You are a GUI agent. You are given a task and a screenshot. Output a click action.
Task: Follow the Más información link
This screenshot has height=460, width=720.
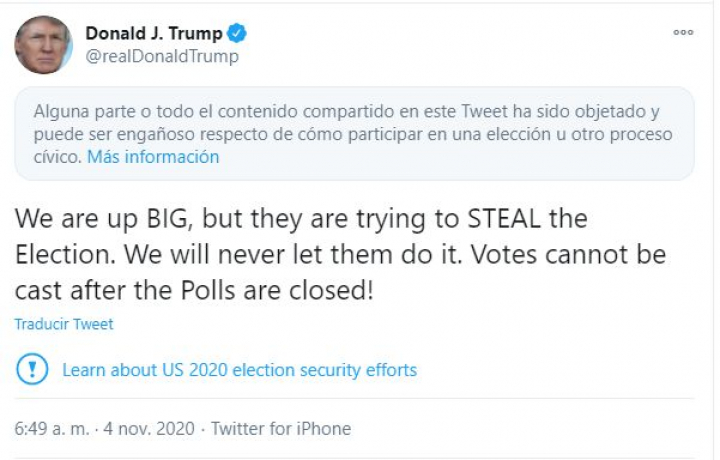(153, 157)
